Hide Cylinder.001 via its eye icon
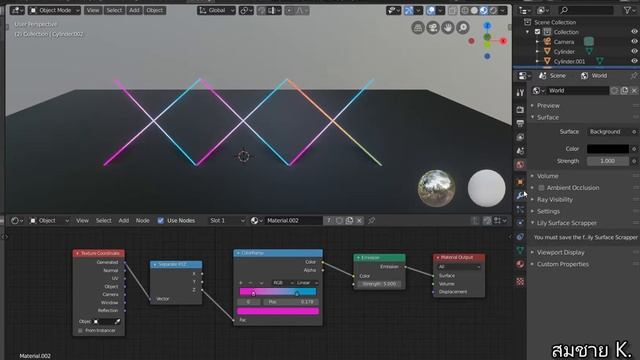The width and height of the screenshot is (640, 360). (634, 61)
